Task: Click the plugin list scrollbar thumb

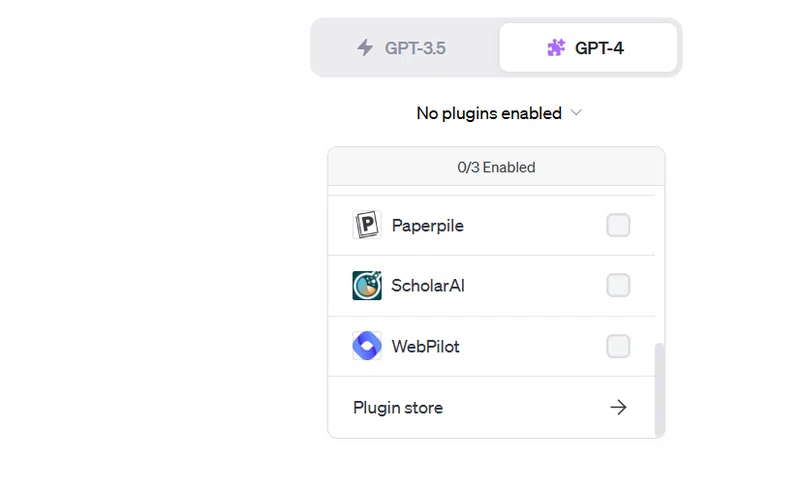Action: tap(660, 389)
